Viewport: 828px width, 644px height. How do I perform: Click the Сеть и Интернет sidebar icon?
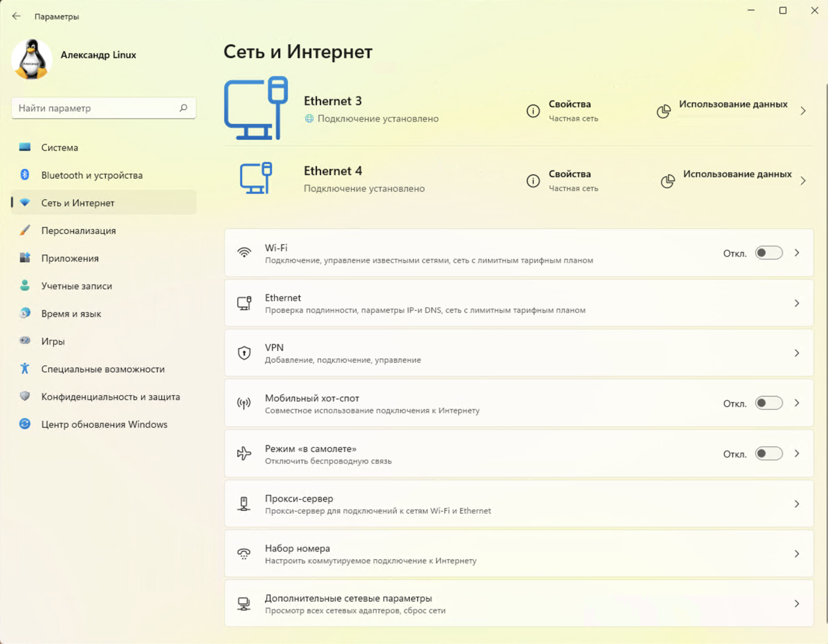[x=25, y=203]
